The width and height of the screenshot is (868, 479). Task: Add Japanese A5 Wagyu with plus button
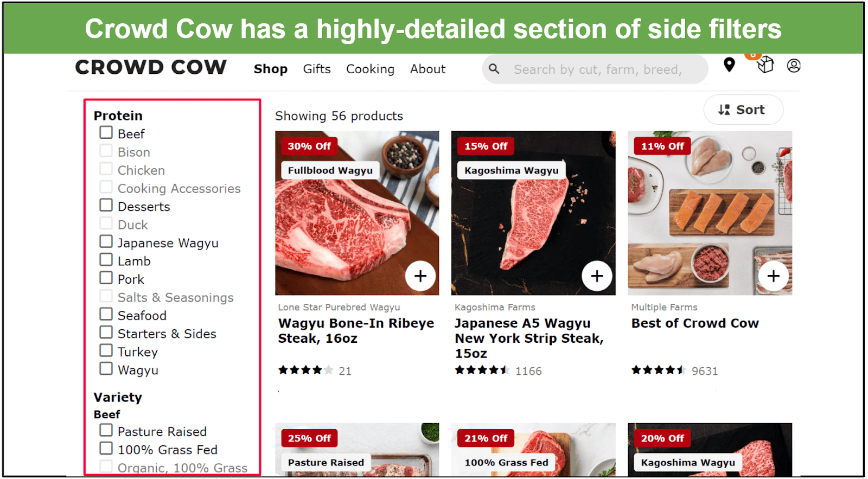[597, 276]
